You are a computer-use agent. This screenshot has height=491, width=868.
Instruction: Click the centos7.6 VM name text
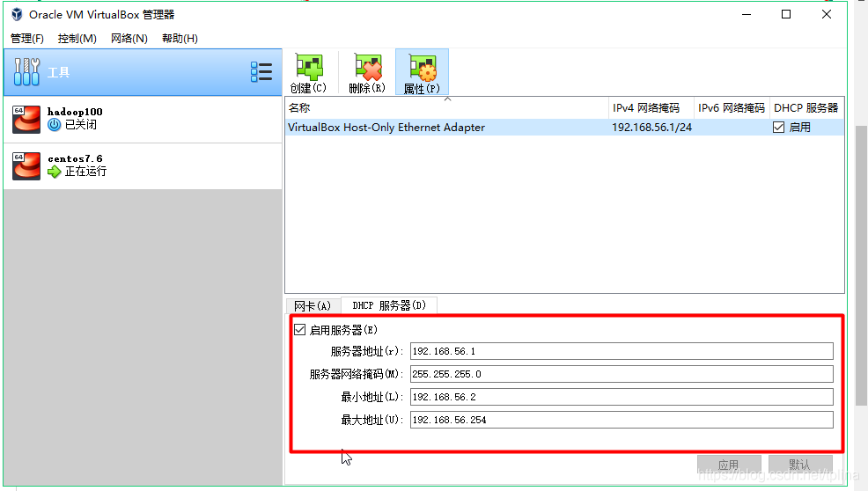(75, 158)
